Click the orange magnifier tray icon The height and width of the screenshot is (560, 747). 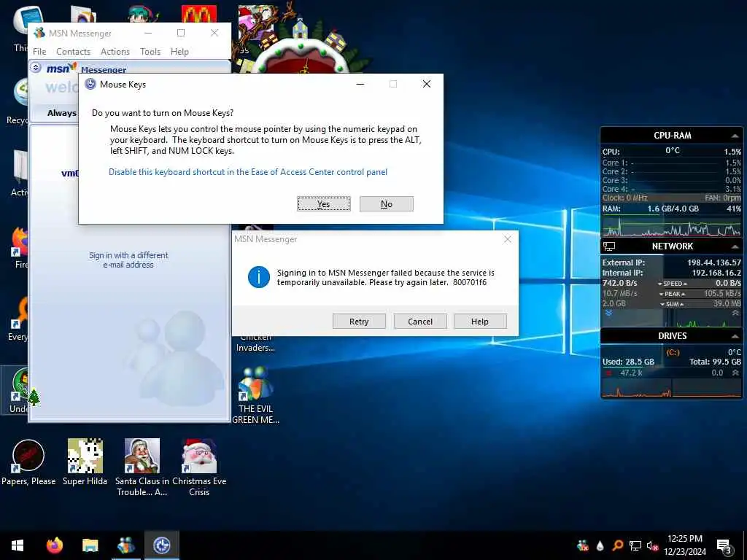617,545
